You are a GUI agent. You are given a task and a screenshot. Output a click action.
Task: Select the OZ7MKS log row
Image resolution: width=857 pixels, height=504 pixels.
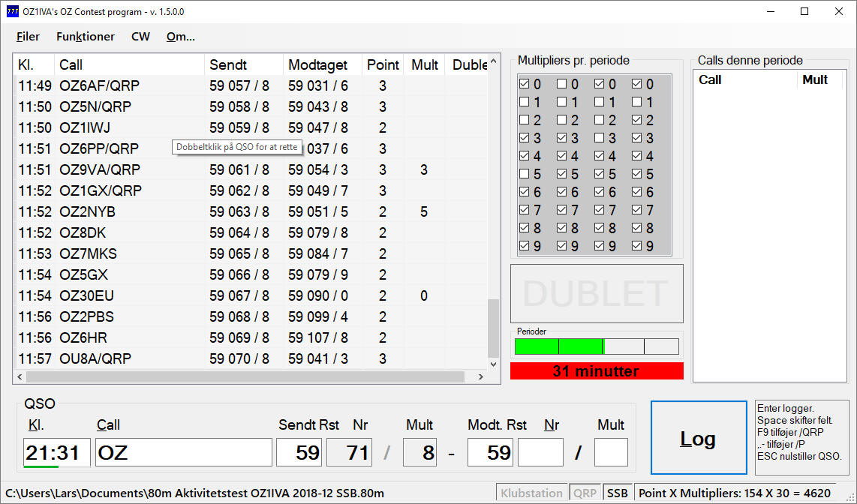pos(251,254)
